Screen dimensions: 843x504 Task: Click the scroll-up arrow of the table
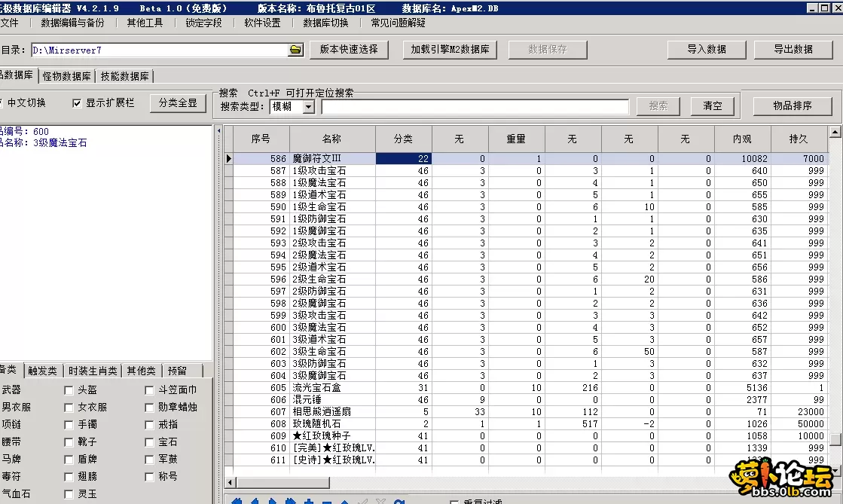click(x=835, y=133)
